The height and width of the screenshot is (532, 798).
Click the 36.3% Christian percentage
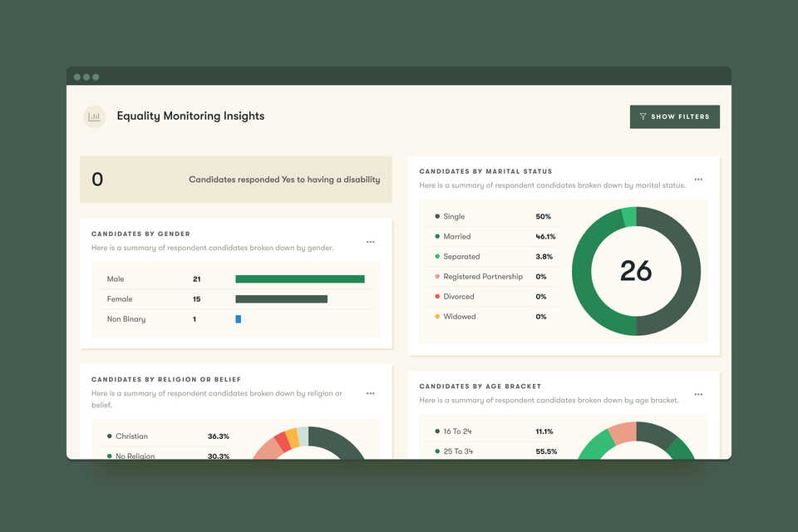tap(219, 436)
